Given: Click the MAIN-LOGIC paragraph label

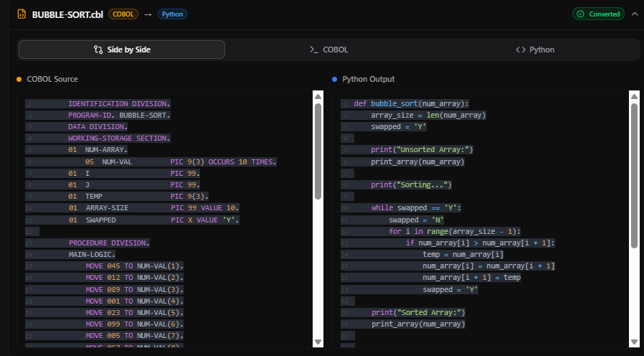Looking at the screenshot, I should click(x=92, y=255).
